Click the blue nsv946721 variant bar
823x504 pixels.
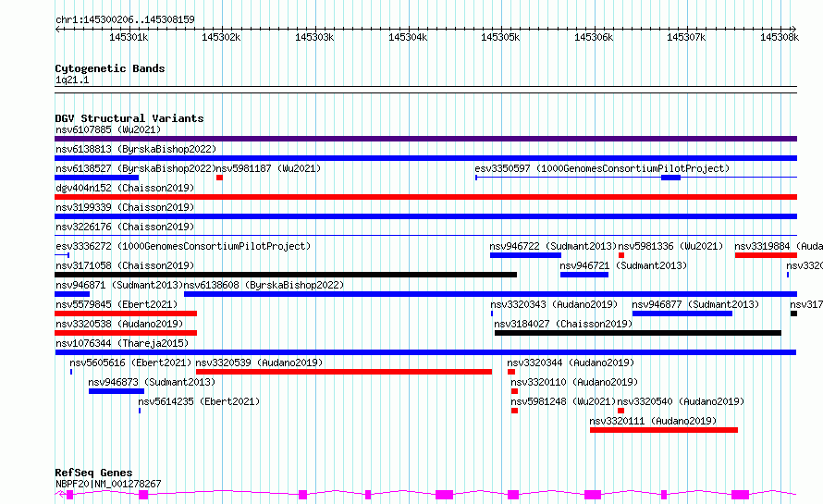pos(584,275)
